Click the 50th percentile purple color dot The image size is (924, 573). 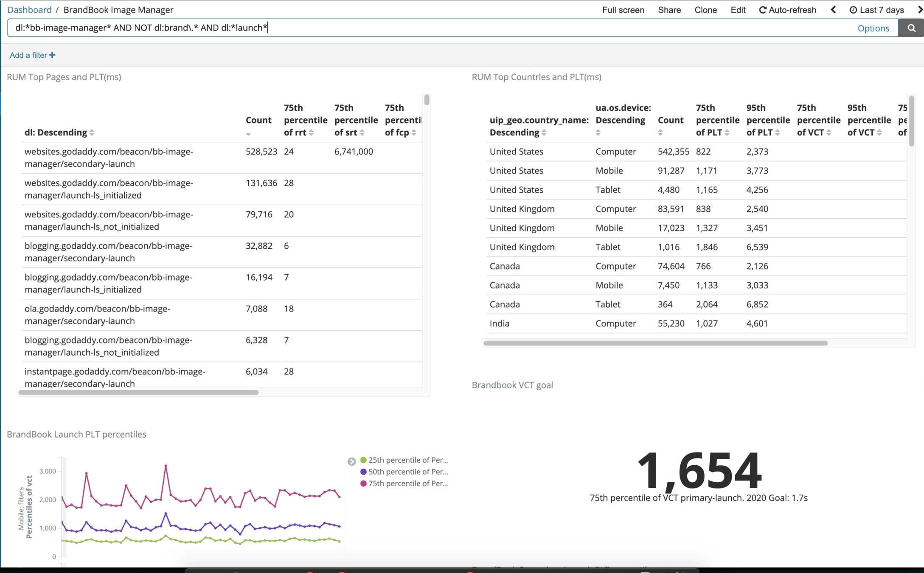[363, 472]
